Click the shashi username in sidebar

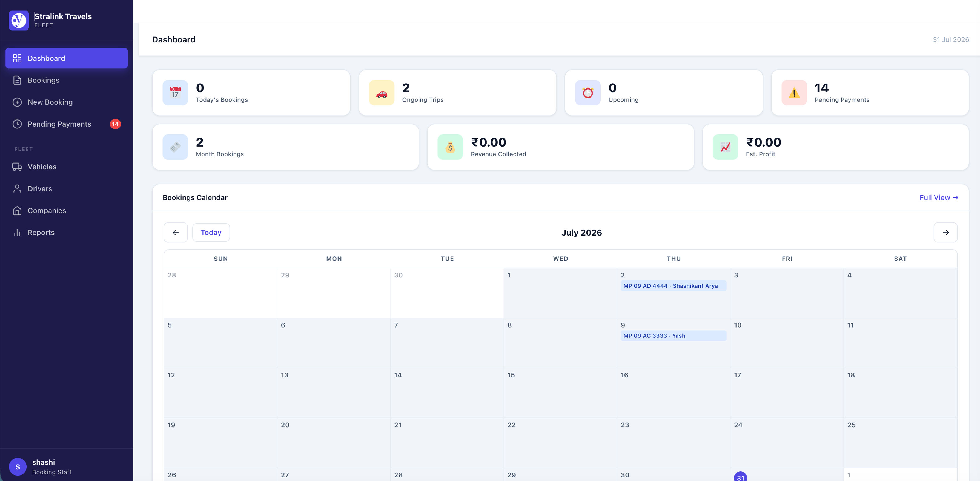[43, 462]
